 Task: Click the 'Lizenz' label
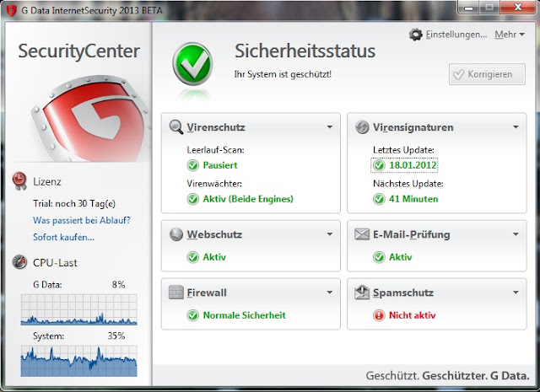point(47,182)
